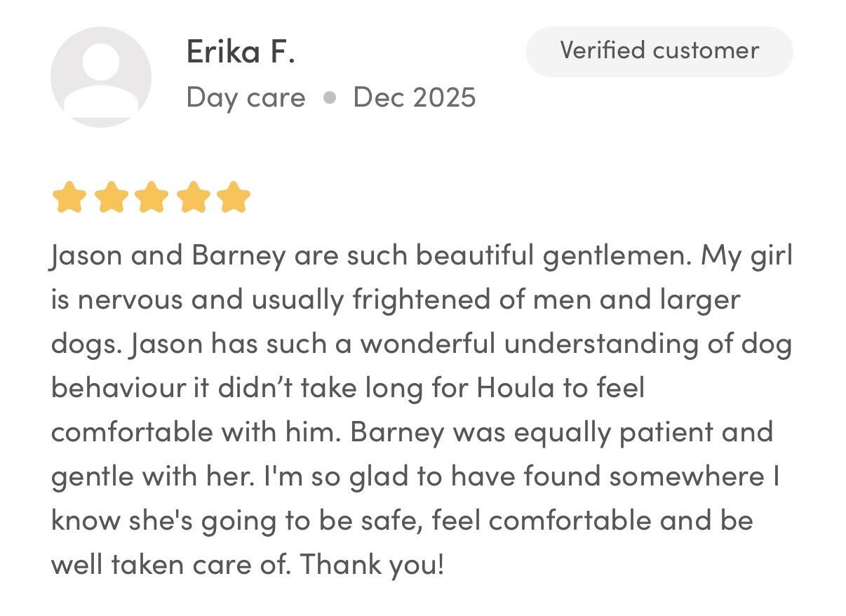The width and height of the screenshot is (846, 616).
Task: Click the Verified customer badge
Action: [659, 51]
